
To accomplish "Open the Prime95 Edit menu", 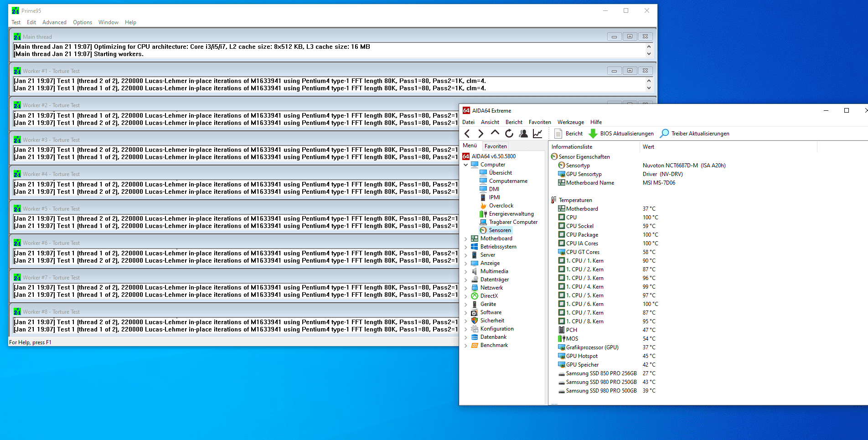I will point(31,22).
